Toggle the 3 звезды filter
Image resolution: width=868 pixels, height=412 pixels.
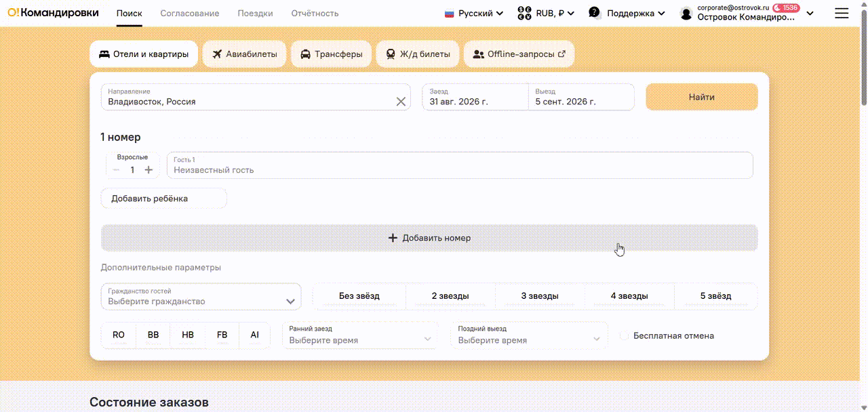click(x=540, y=296)
